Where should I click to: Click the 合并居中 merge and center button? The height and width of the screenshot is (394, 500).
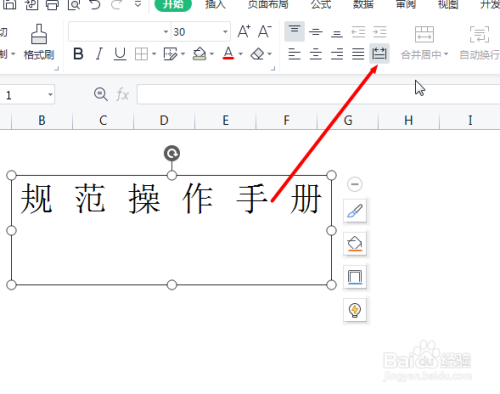tap(424, 43)
